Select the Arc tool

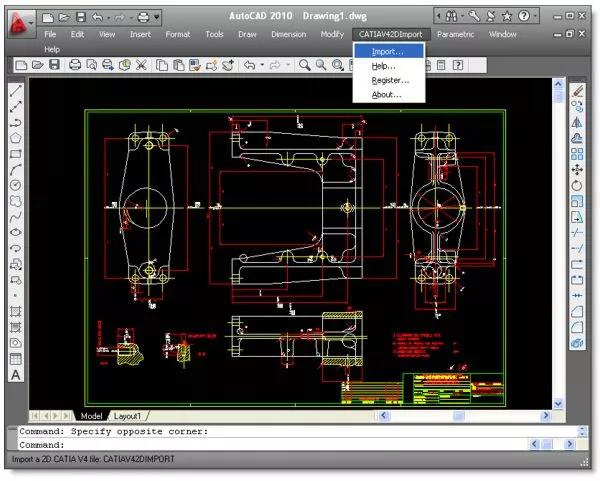coord(16,170)
